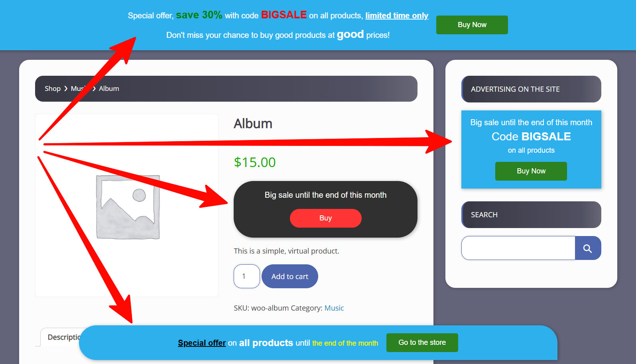Image resolution: width=636 pixels, height=364 pixels.
Task: Click the product placeholder image
Action: pyautogui.click(x=127, y=205)
